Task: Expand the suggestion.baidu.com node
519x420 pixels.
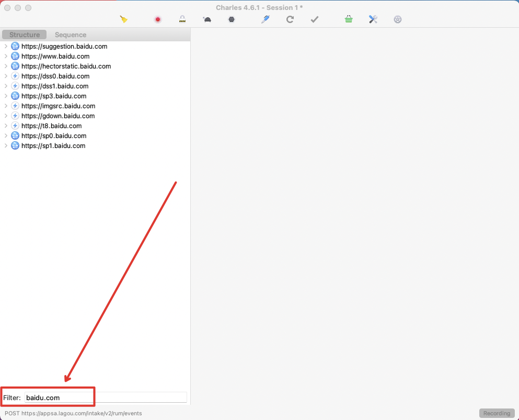Action: [x=6, y=47]
